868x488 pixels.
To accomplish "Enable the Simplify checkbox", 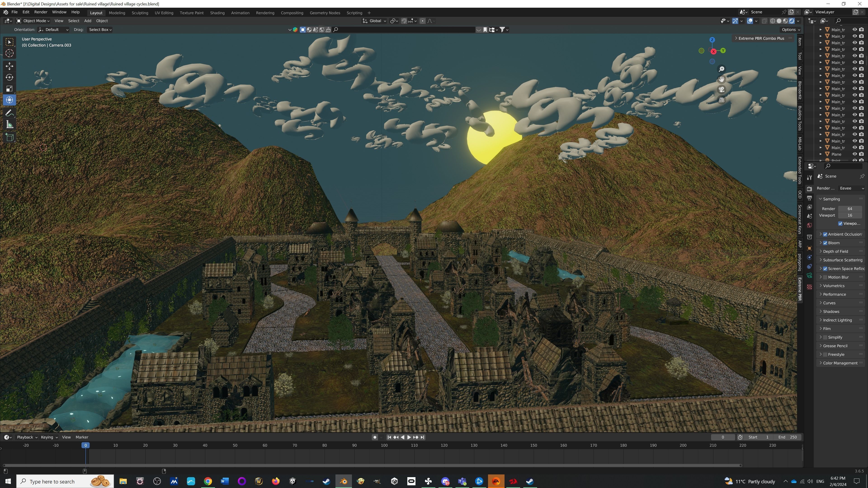I will click(825, 338).
